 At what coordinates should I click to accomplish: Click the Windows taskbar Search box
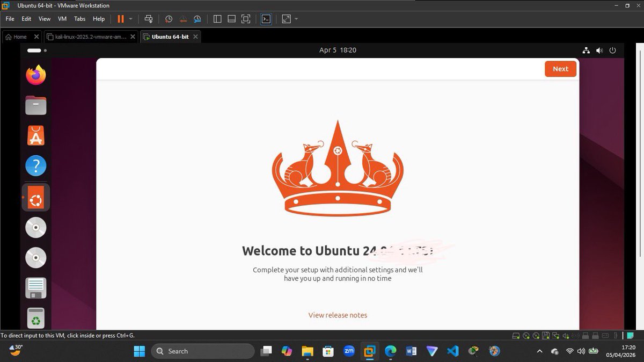pyautogui.click(x=202, y=351)
